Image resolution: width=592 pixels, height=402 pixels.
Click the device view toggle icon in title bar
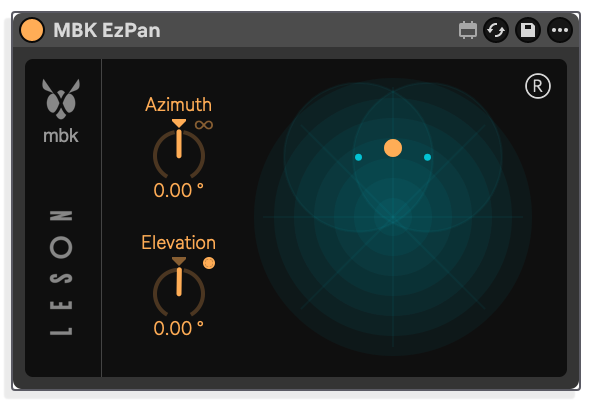click(x=468, y=30)
